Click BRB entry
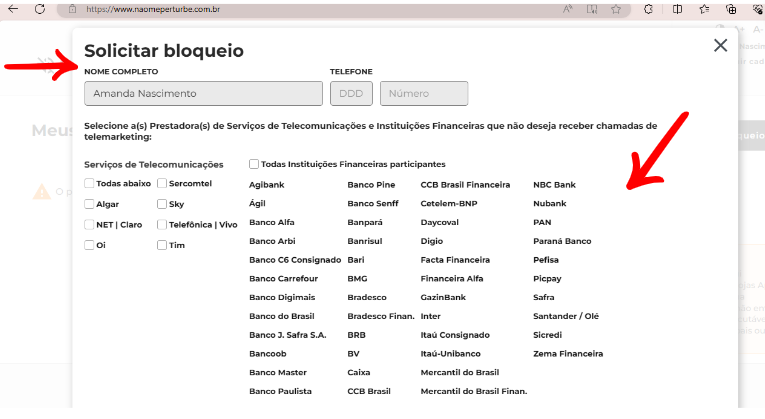This screenshot has height=419, width=765. (356, 335)
